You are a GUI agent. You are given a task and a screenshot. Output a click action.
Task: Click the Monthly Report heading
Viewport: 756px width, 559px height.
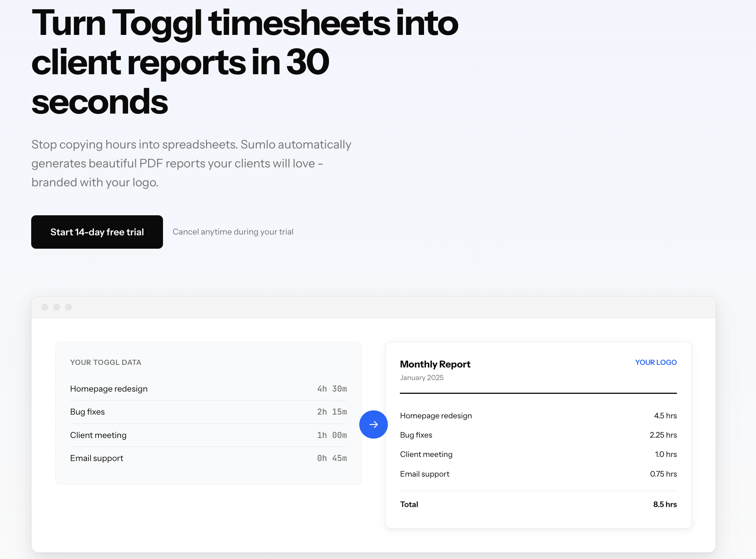click(435, 364)
